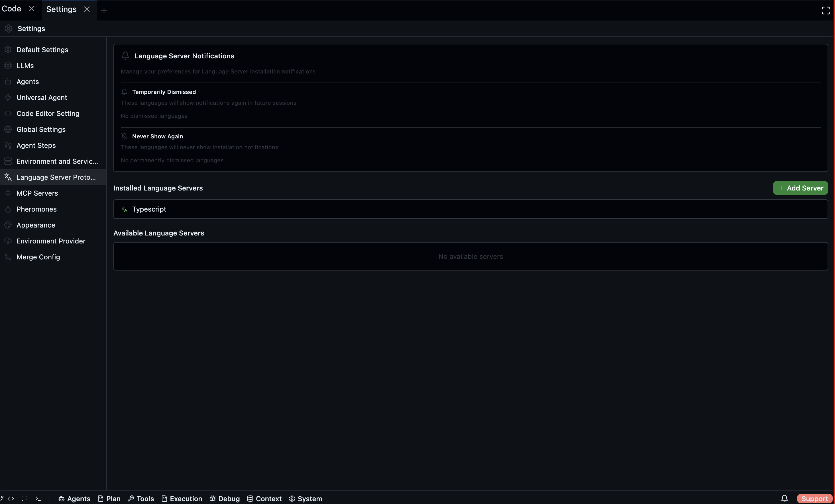Toggle notifications with the bell icon bottom-right
The image size is (835, 504).
click(x=785, y=499)
